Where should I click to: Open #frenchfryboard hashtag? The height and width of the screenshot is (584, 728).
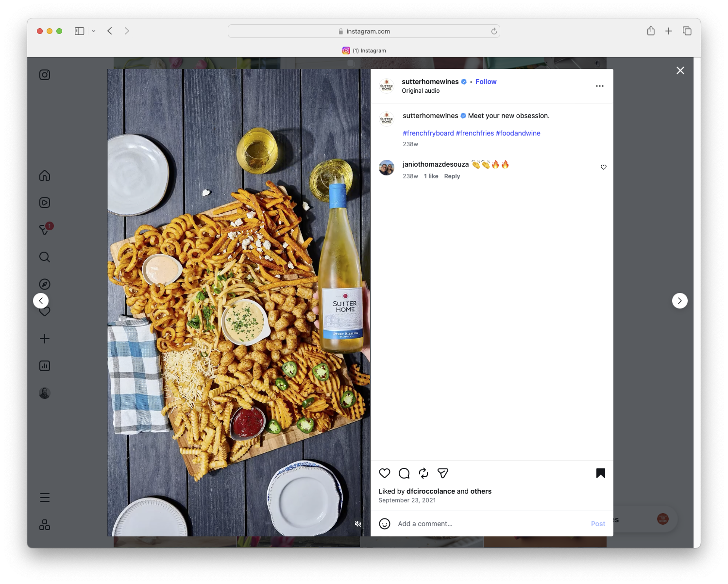pyautogui.click(x=428, y=133)
